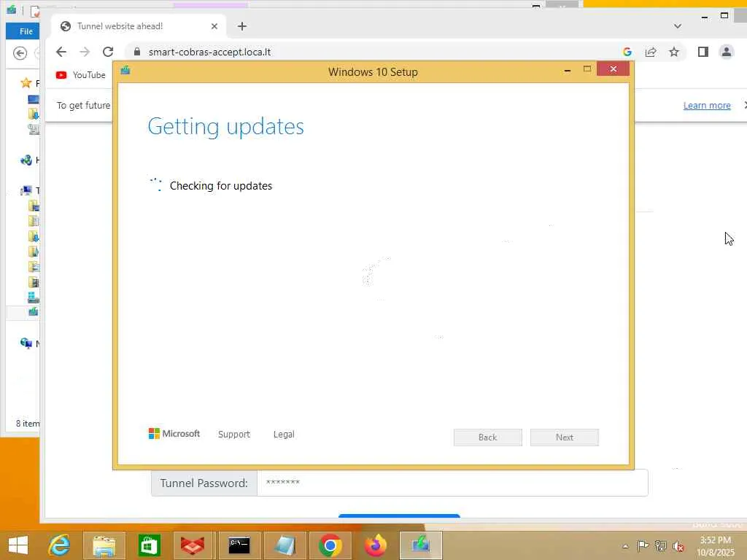
Task: Select Network icon in Explorer sidebar
Action: [26, 343]
